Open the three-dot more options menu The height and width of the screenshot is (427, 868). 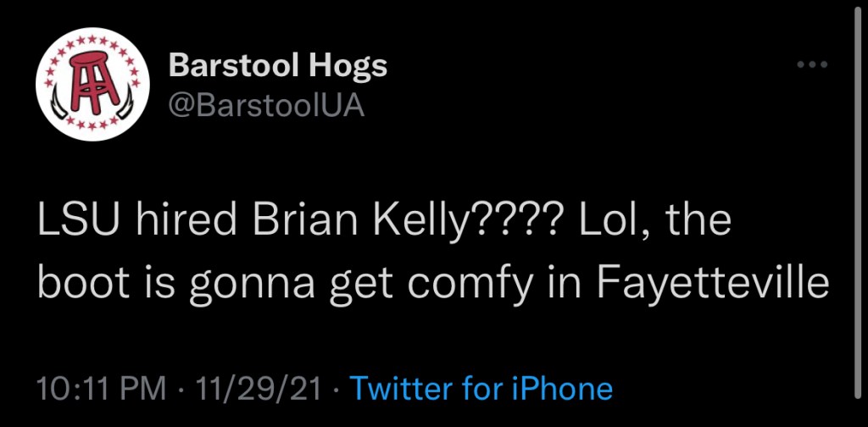coord(812,65)
